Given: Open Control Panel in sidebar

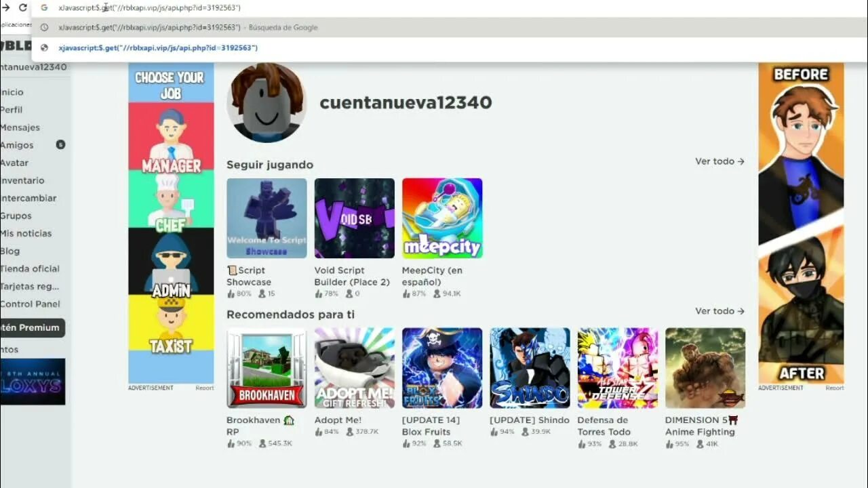Looking at the screenshot, I should [31, 304].
